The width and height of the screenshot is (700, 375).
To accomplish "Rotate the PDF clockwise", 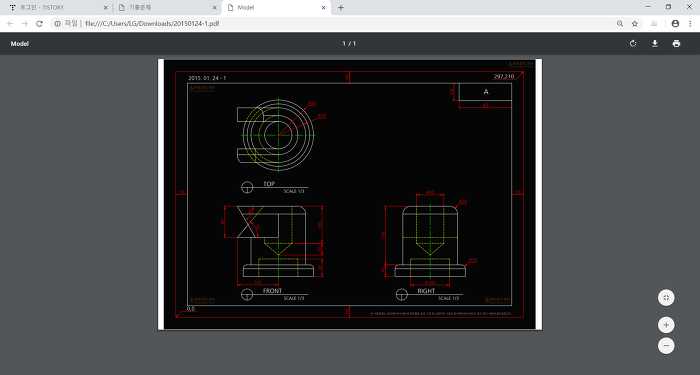I will 633,43.
